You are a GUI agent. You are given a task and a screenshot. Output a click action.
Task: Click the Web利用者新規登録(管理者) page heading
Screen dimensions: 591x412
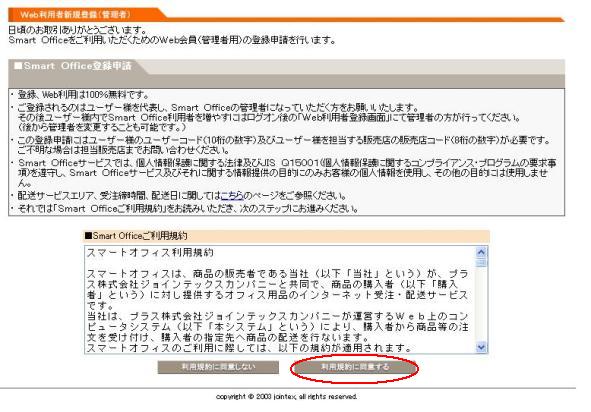pos(75,15)
